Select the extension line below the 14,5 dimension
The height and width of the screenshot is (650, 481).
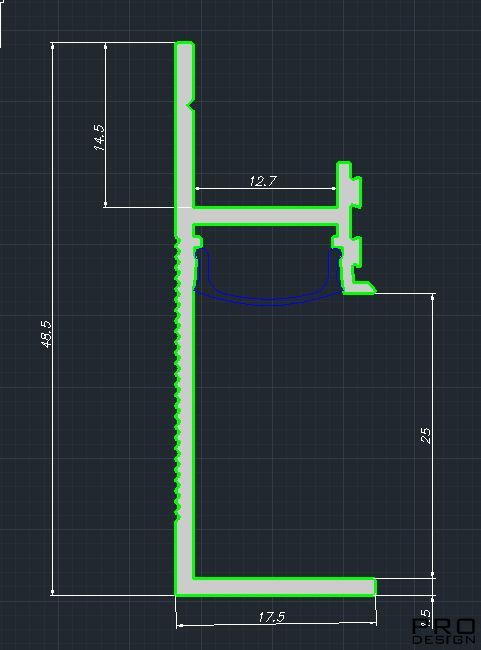tap(141, 206)
